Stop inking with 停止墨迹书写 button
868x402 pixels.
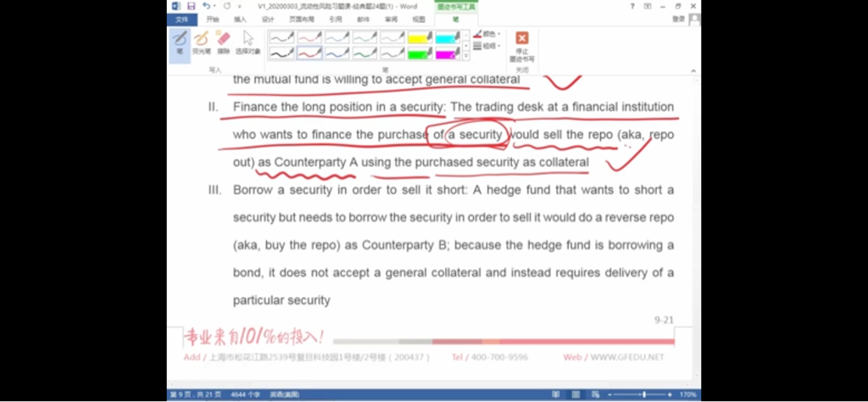521,47
